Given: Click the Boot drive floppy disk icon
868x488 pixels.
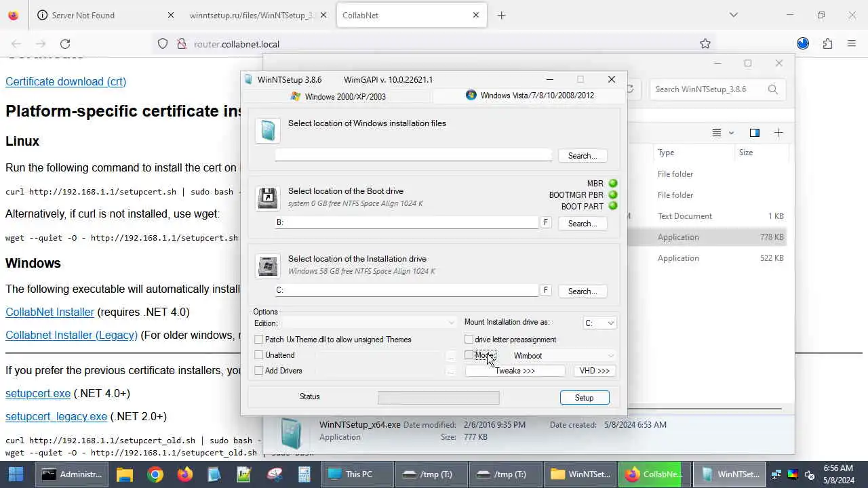Looking at the screenshot, I should pos(268,199).
